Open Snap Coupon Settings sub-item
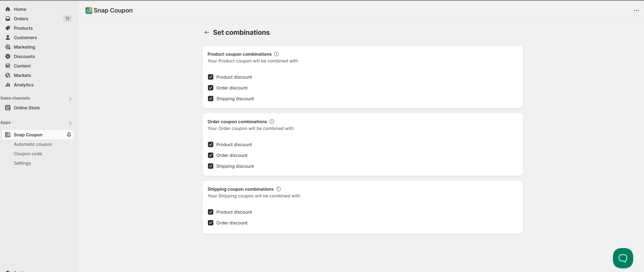 click(22, 163)
